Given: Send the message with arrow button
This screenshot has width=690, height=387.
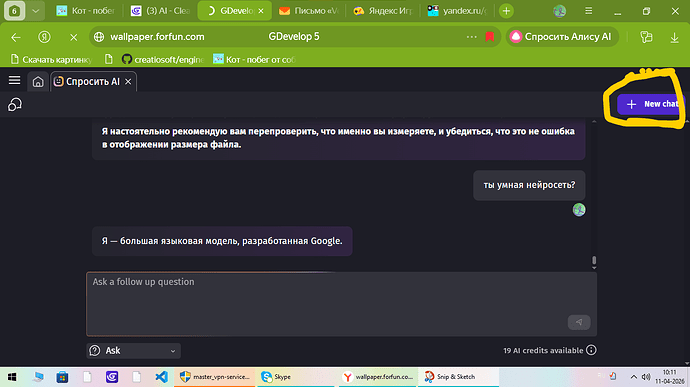Looking at the screenshot, I should pyautogui.click(x=579, y=322).
